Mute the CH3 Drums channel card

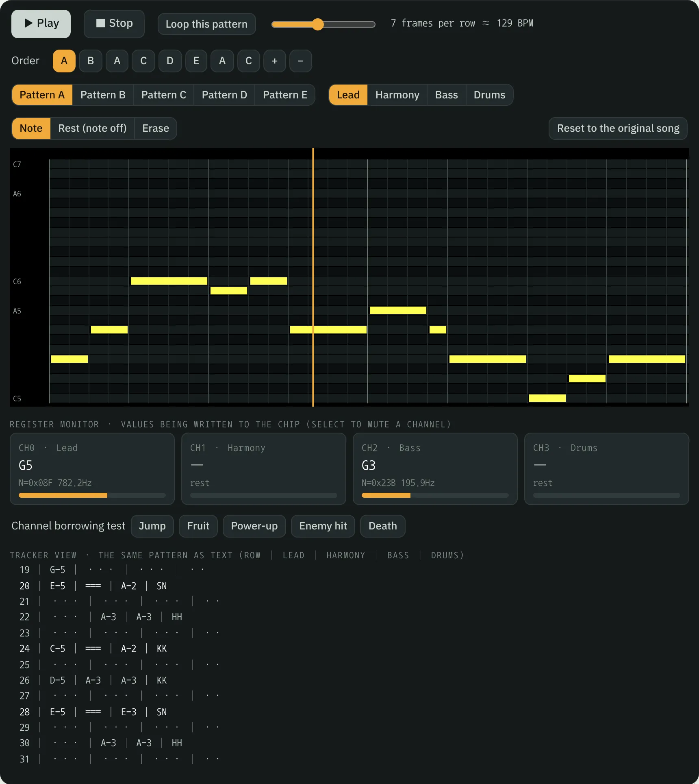607,469
